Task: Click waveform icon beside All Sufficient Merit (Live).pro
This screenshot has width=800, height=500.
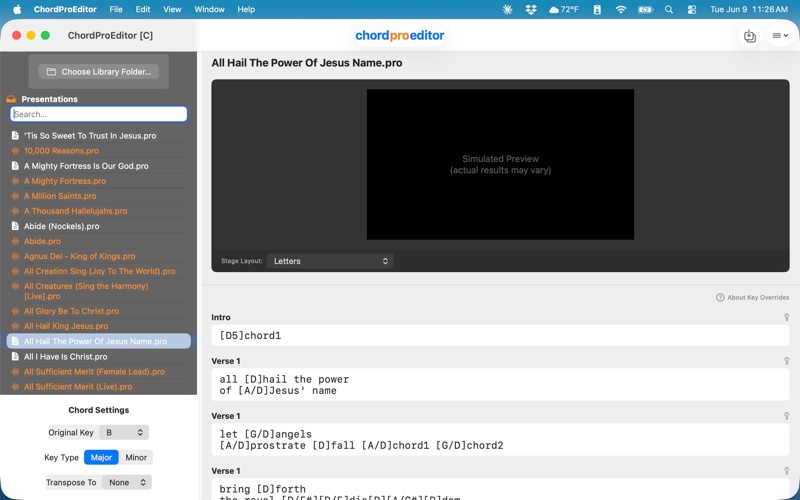Action: (15, 386)
